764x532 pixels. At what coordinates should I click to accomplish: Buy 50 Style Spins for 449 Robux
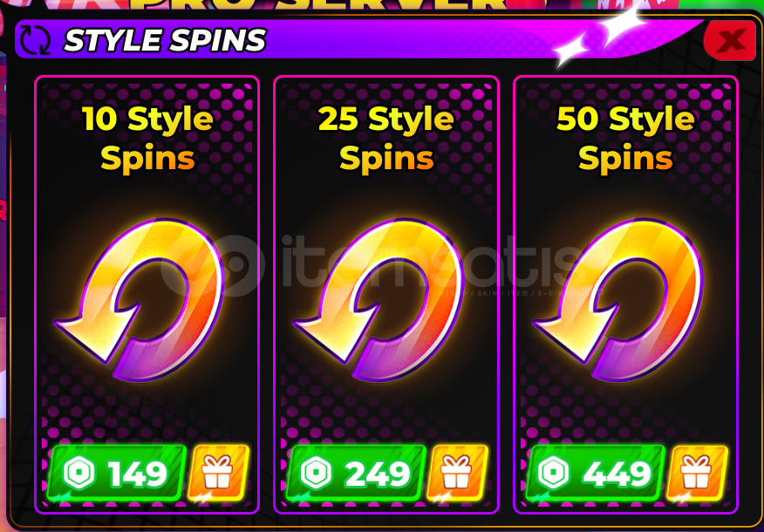click(x=596, y=473)
